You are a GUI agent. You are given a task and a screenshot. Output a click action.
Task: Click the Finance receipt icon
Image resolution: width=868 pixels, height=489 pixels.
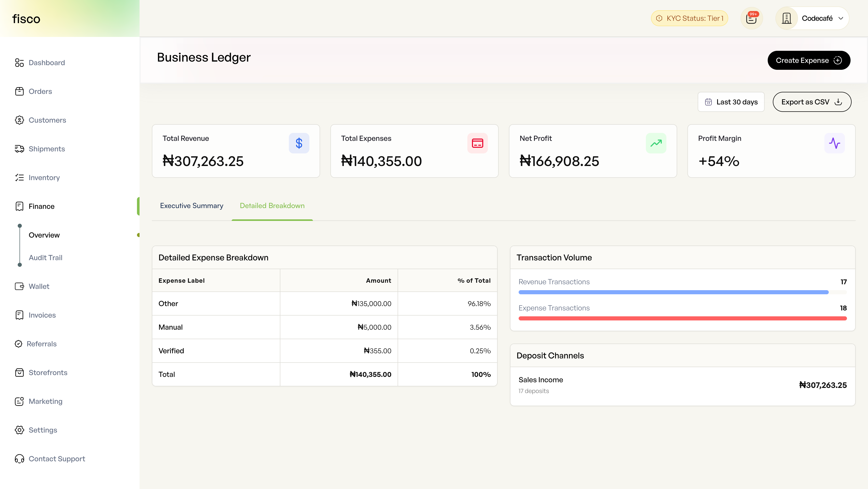[x=19, y=206]
